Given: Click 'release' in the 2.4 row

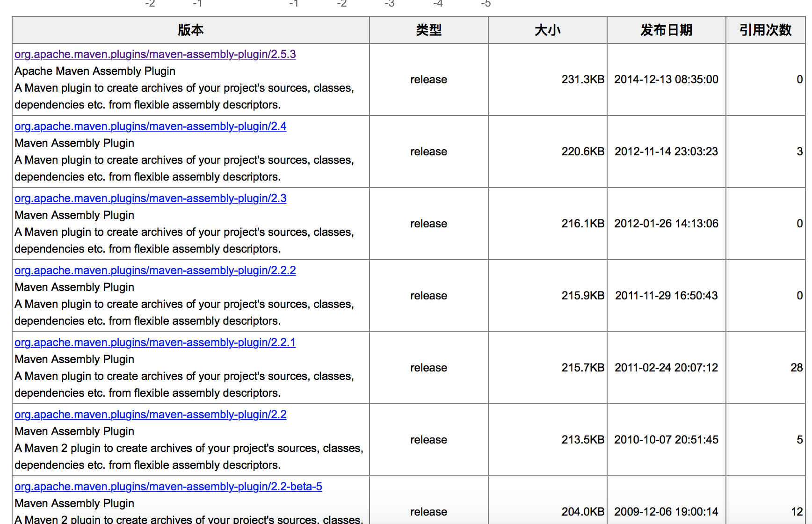Looking at the screenshot, I should point(429,152).
